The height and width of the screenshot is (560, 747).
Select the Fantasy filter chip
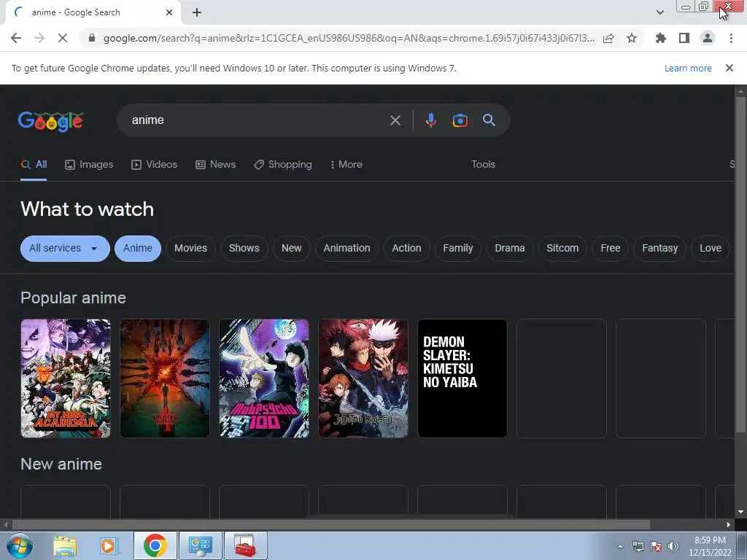[x=659, y=248]
